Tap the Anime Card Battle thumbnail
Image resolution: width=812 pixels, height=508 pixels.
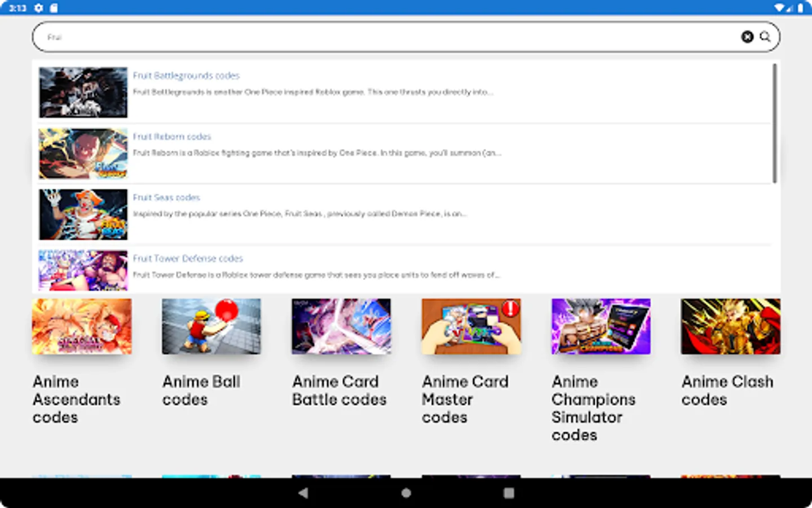coord(341,326)
